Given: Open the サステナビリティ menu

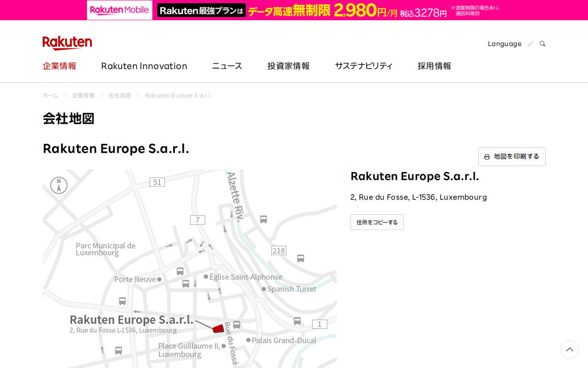Looking at the screenshot, I should point(364,66).
